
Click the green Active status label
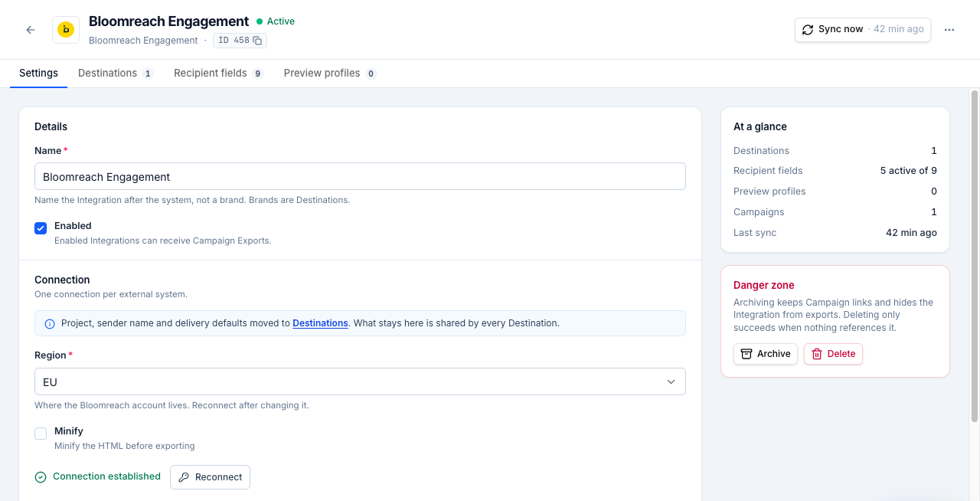pyautogui.click(x=276, y=21)
